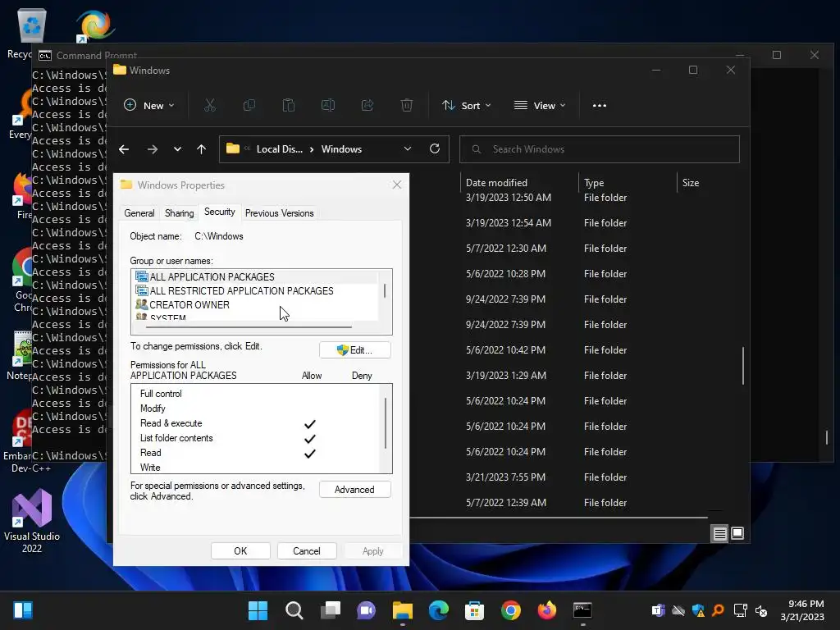Go back with the Explorer back arrow
This screenshot has width=840, height=630.
click(x=124, y=149)
